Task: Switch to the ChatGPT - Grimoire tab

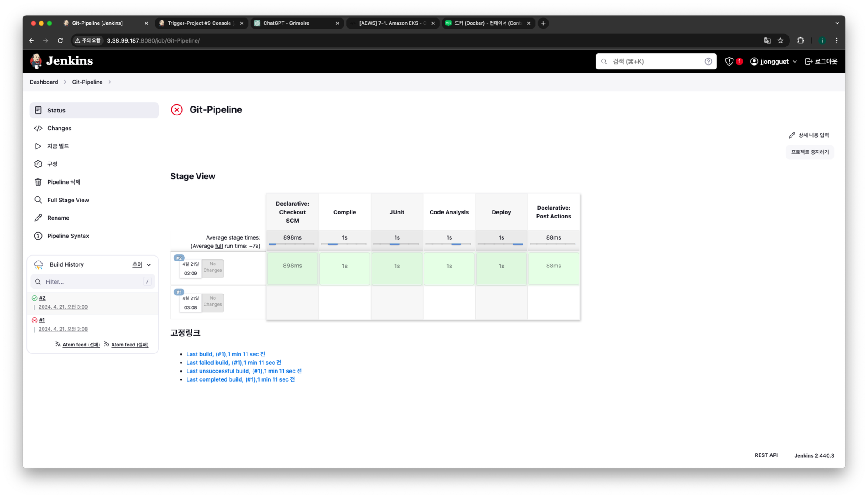Action: (286, 23)
